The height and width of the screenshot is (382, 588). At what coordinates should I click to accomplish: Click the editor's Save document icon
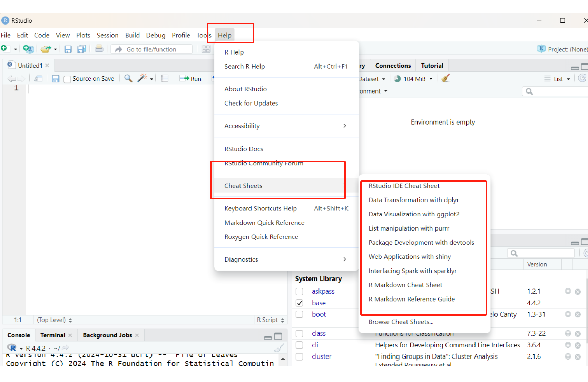click(56, 79)
